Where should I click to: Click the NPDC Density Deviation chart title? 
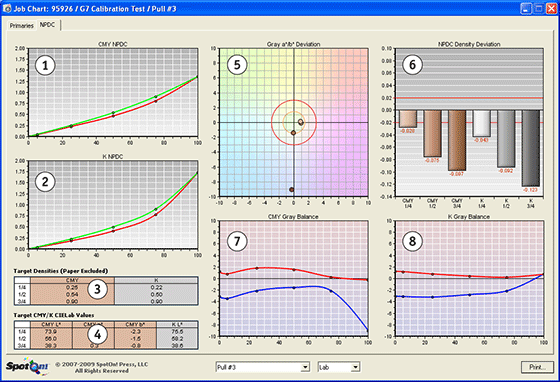coord(469,44)
